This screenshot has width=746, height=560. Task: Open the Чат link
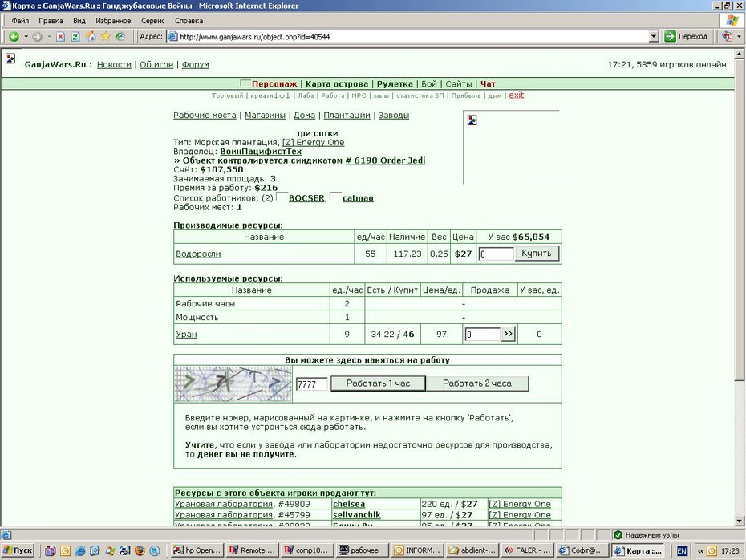[488, 84]
